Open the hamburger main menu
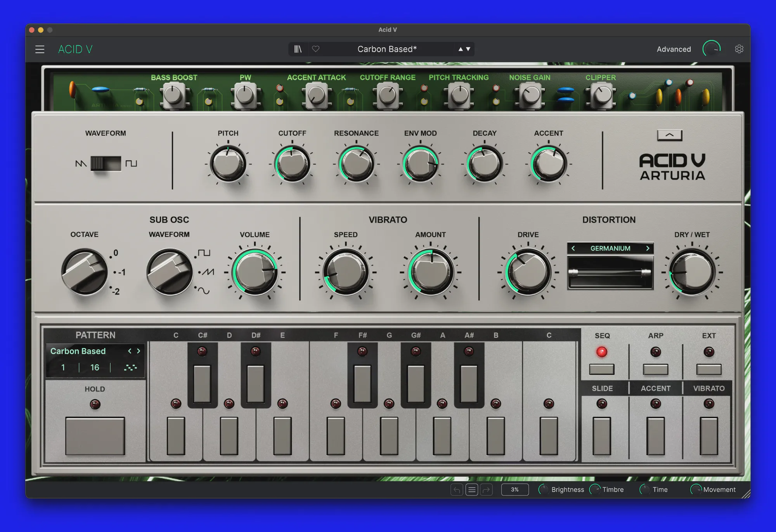This screenshot has width=776, height=532. 40,50
